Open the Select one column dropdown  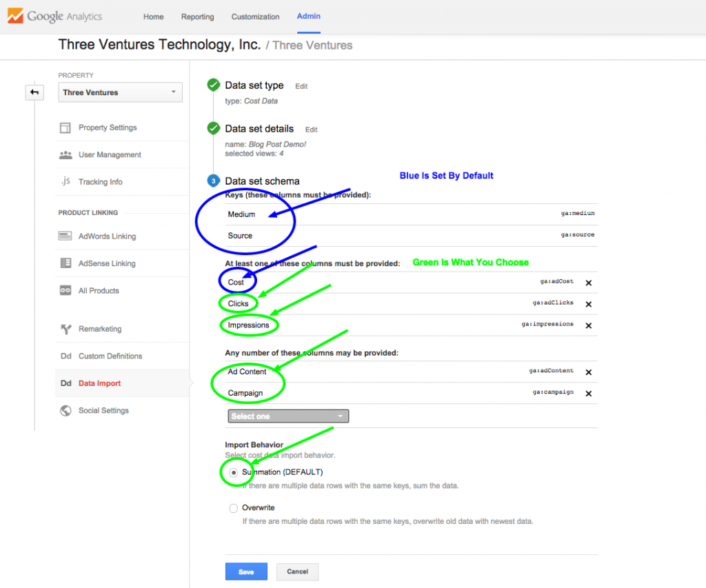pos(288,416)
